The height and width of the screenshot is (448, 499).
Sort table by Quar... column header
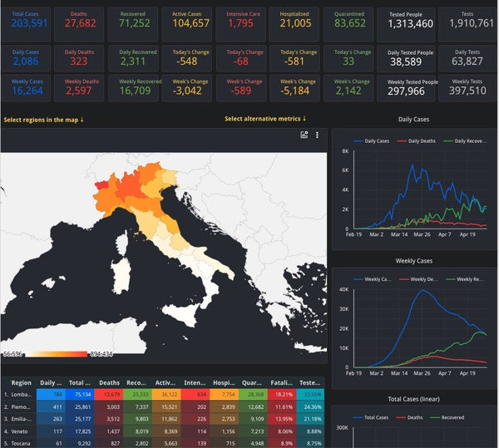click(x=252, y=383)
